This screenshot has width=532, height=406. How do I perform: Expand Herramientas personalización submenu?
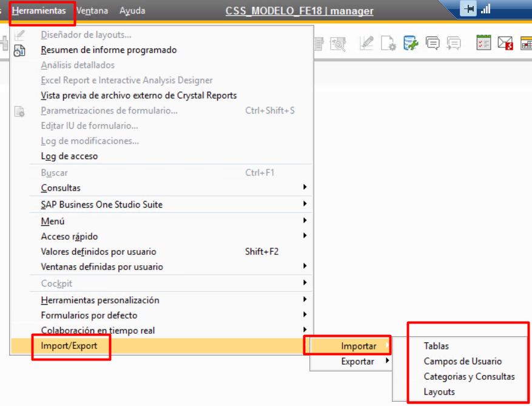point(305,300)
